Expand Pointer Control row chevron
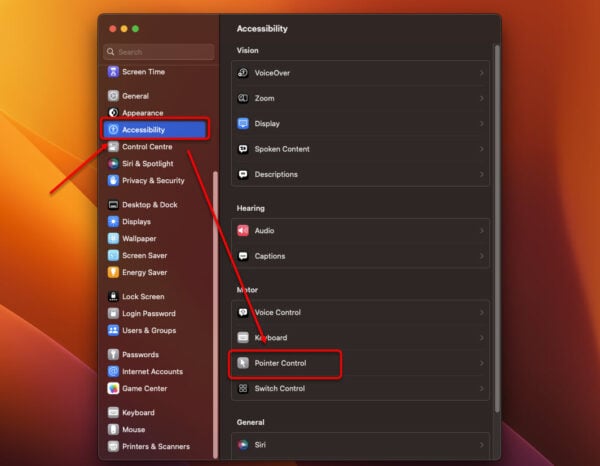 (482, 363)
